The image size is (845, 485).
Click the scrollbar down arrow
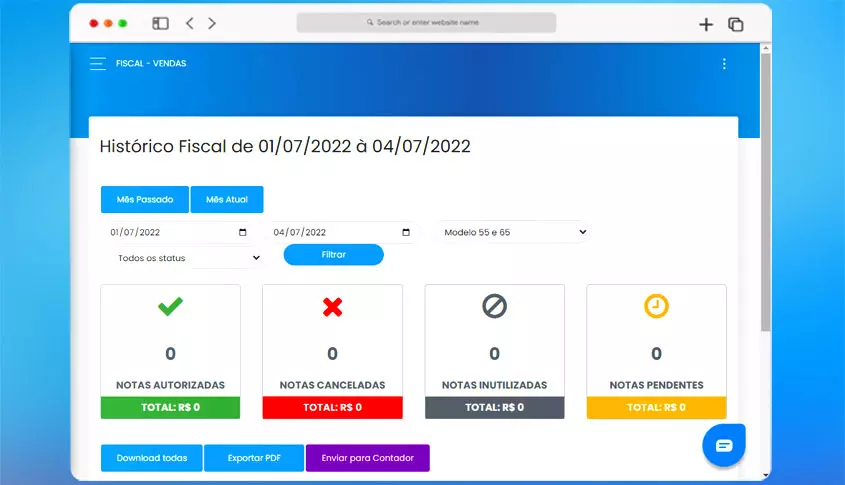[766, 475]
